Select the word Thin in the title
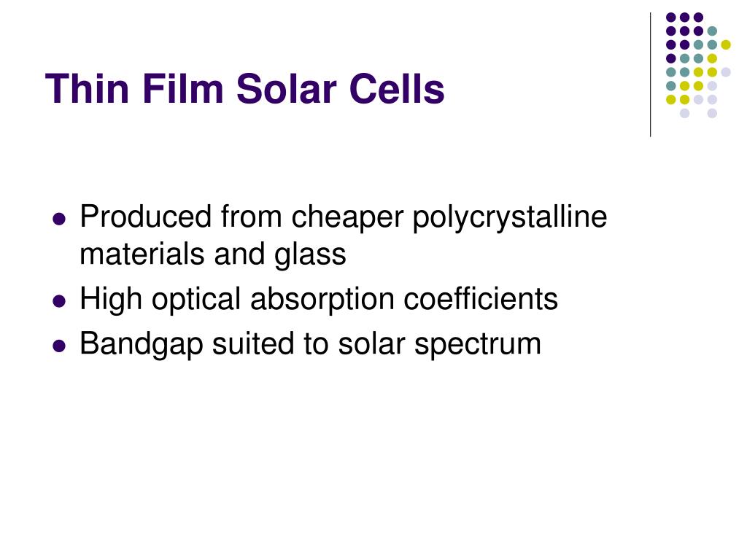The height and width of the screenshot is (560, 747). coord(88,88)
